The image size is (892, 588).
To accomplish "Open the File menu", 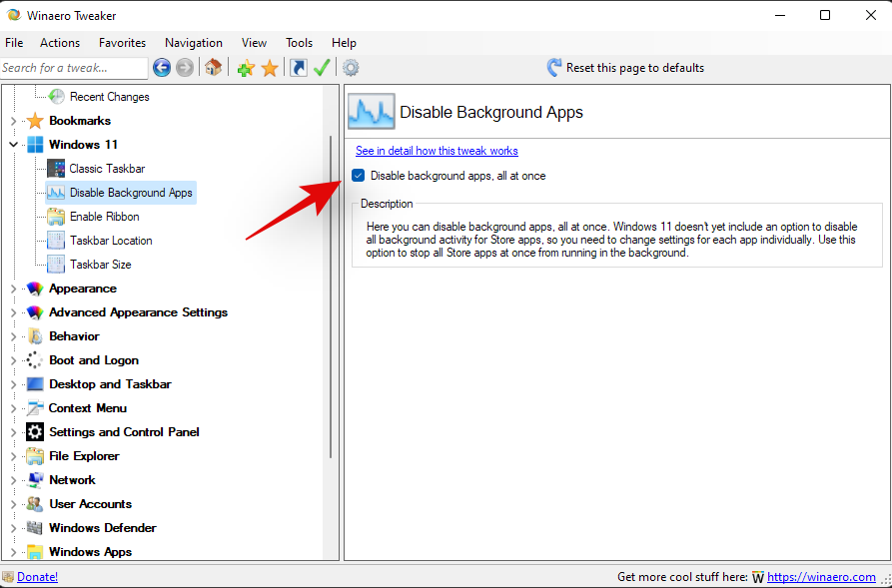I will pos(14,43).
